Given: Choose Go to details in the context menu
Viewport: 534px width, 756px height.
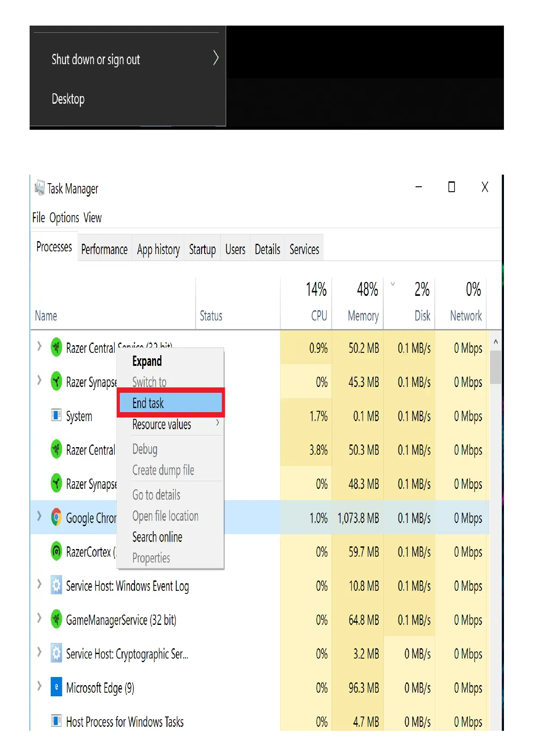Looking at the screenshot, I should click(171, 495).
